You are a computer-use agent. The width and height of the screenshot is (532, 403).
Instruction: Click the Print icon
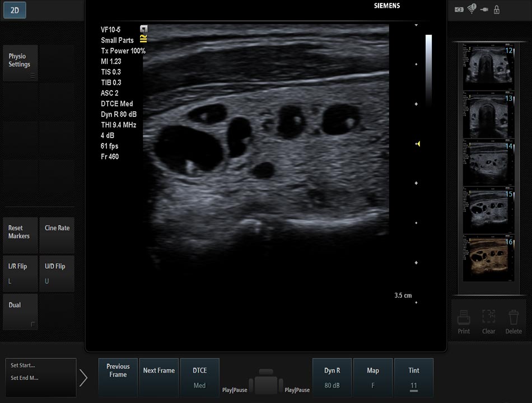463,317
